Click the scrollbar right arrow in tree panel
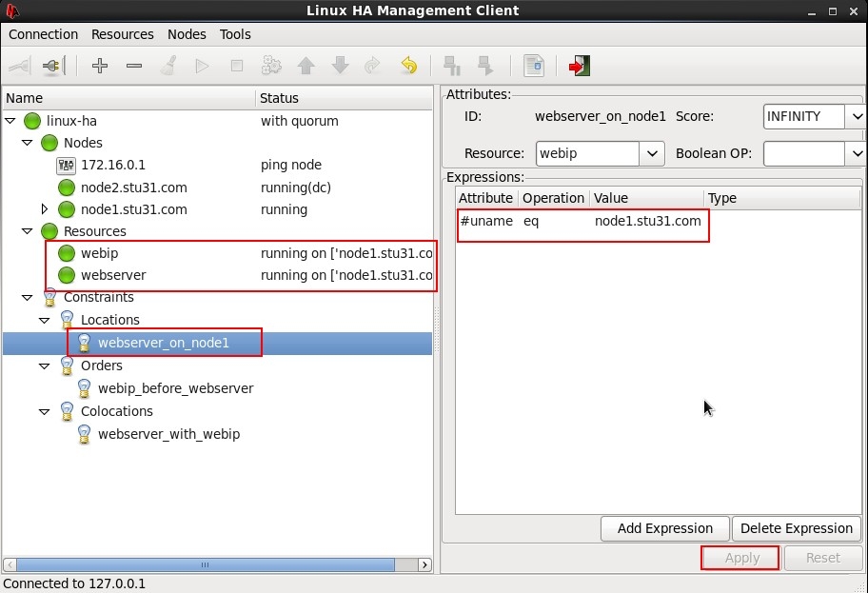Image resolution: width=868 pixels, height=593 pixels. pyautogui.click(x=424, y=564)
